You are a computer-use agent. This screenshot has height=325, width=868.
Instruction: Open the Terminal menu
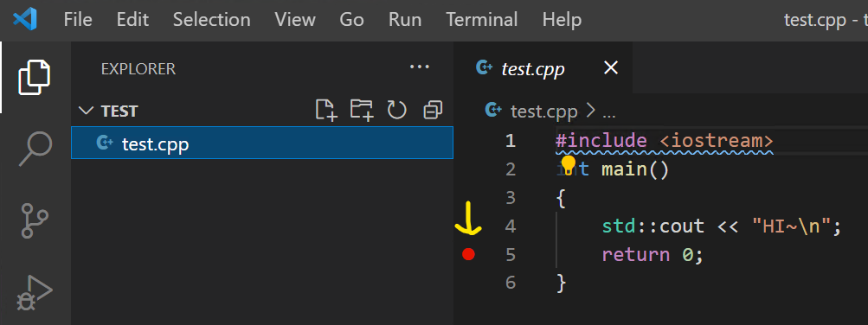tap(482, 21)
